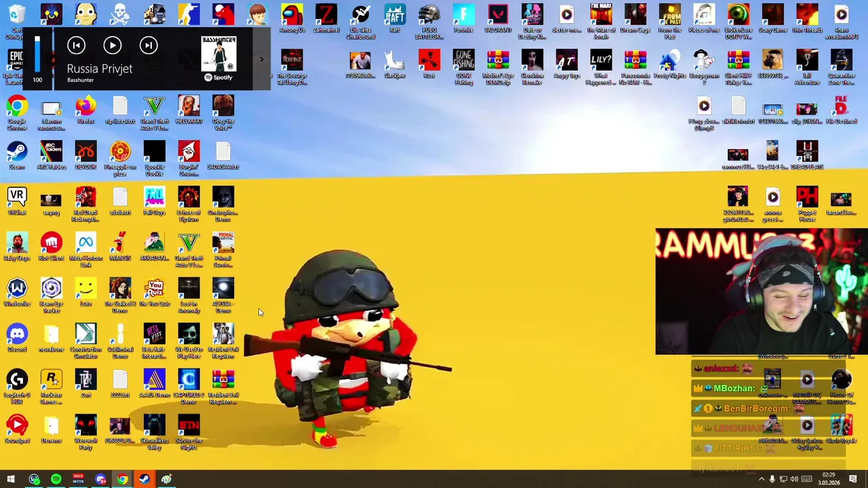Select the Puppet House shortcut

click(807, 205)
